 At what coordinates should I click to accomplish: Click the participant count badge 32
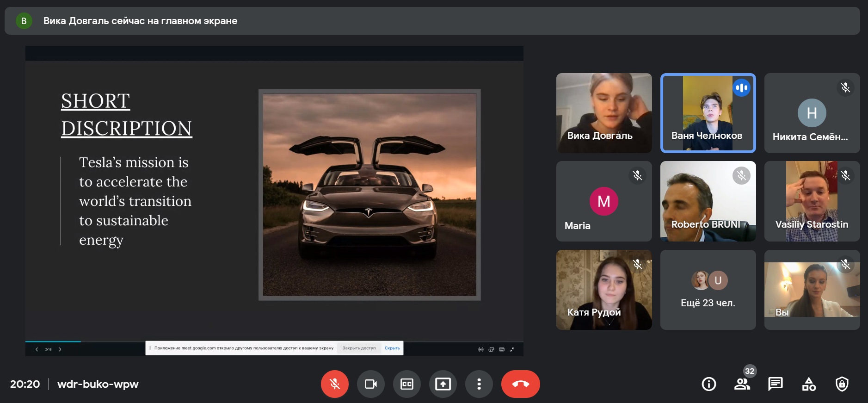750,371
